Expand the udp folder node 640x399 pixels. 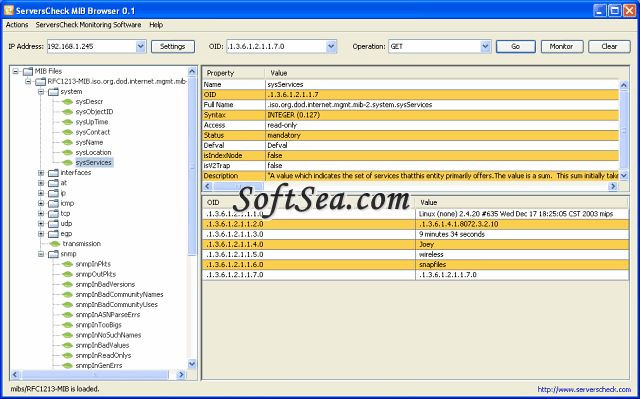pyautogui.click(x=41, y=224)
